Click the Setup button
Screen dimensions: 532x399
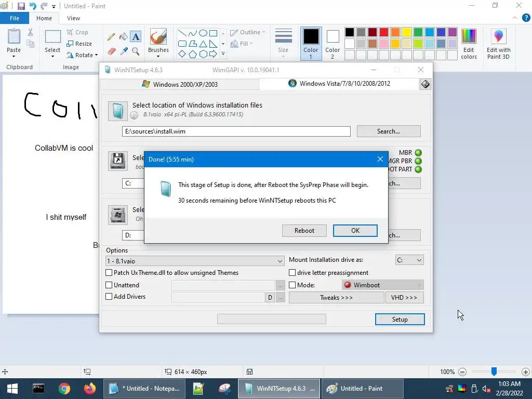[x=400, y=320]
